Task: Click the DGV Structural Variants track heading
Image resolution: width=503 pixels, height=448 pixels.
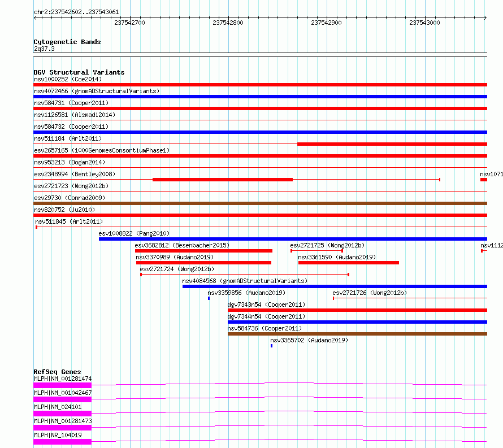Action: [x=79, y=72]
